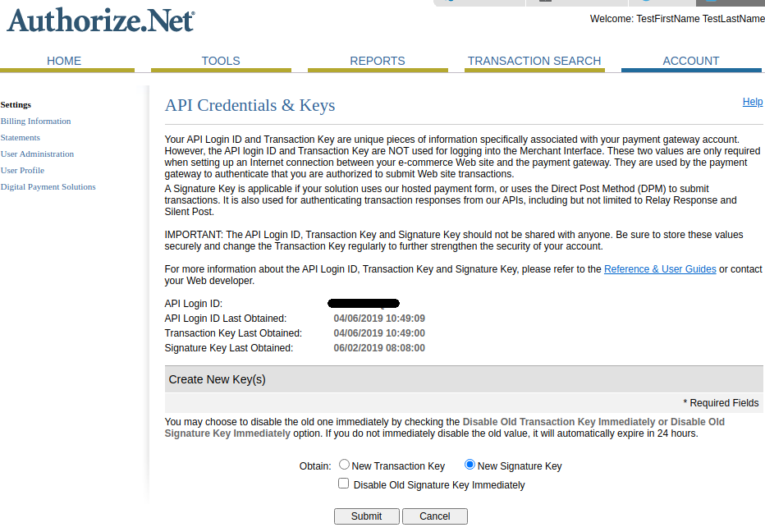Open User Profile settings
The width and height of the screenshot is (765, 532).
click(22, 170)
